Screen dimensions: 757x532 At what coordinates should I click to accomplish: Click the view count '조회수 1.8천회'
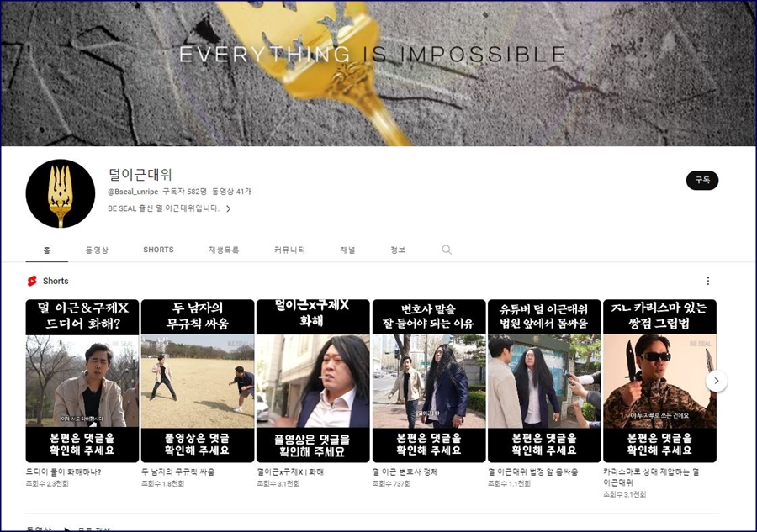point(162,483)
